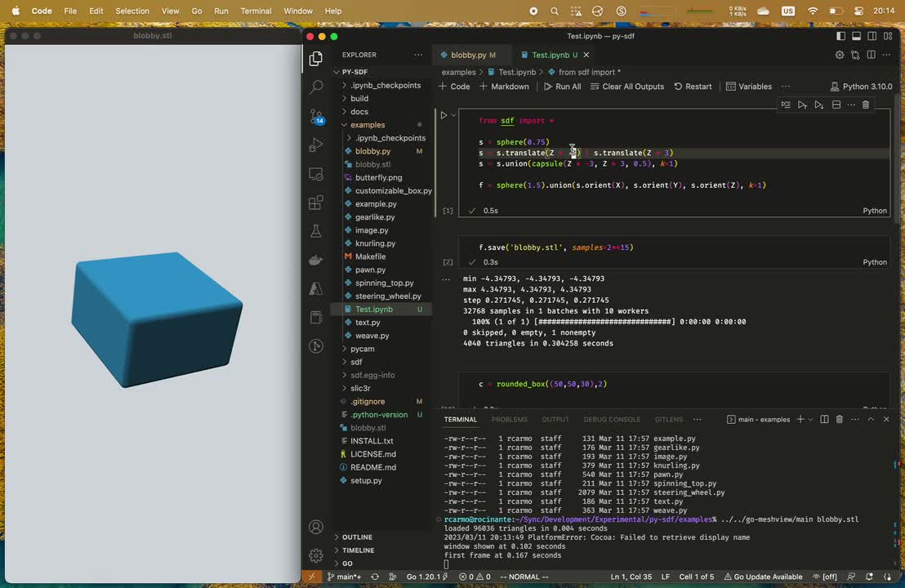
Task: Open the run cell dropdown arrow
Action: [453, 115]
